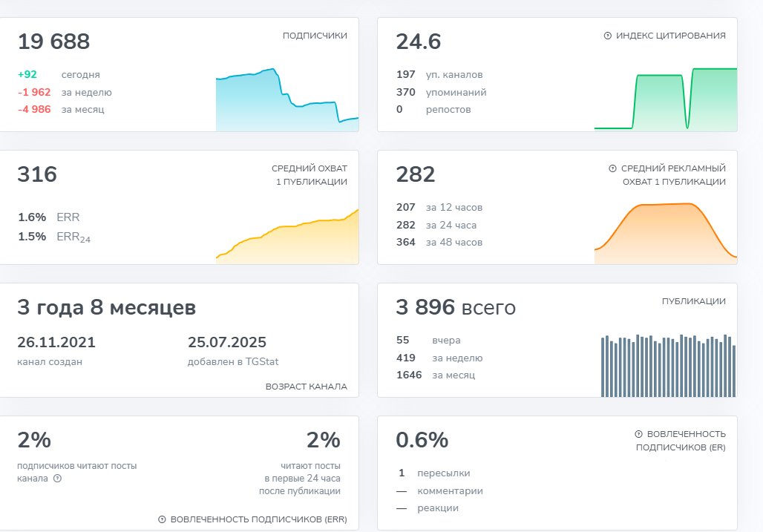
Task: Click the question icon after 'подписчиков читают посты канала'
Action: click(58, 479)
